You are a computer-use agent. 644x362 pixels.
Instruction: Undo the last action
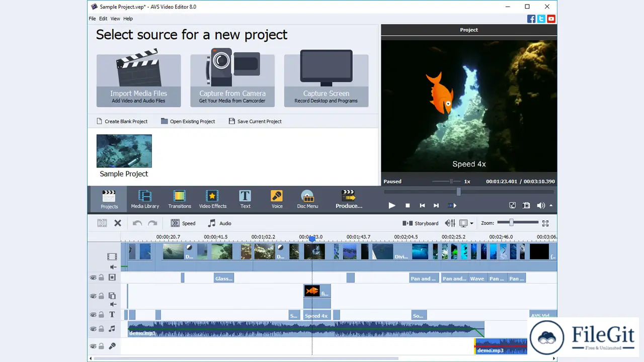[137, 223]
